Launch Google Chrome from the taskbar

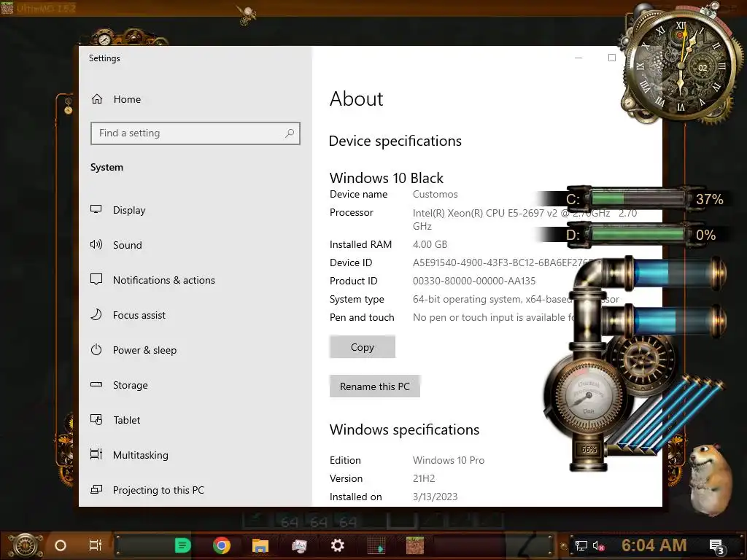pyautogui.click(x=222, y=545)
